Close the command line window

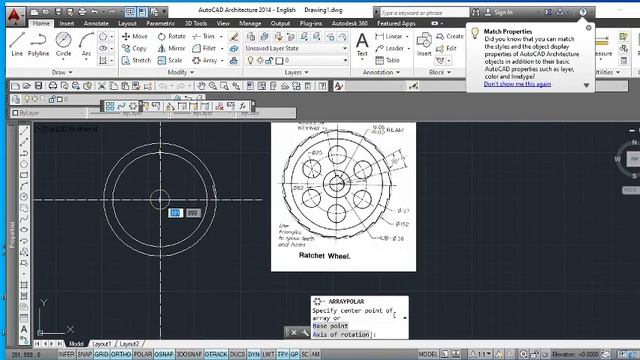click(x=293, y=333)
